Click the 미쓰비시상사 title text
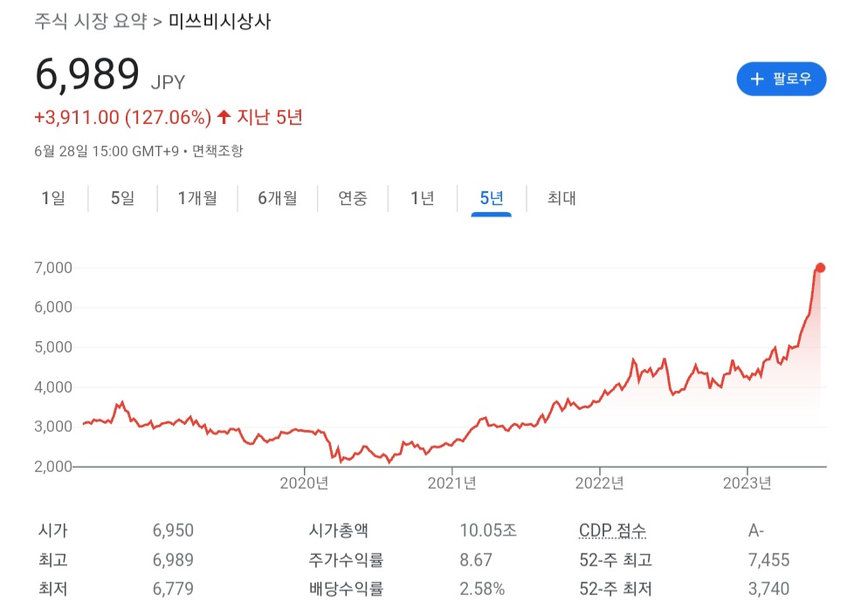The width and height of the screenshot is (854, 616). (219, 21)
